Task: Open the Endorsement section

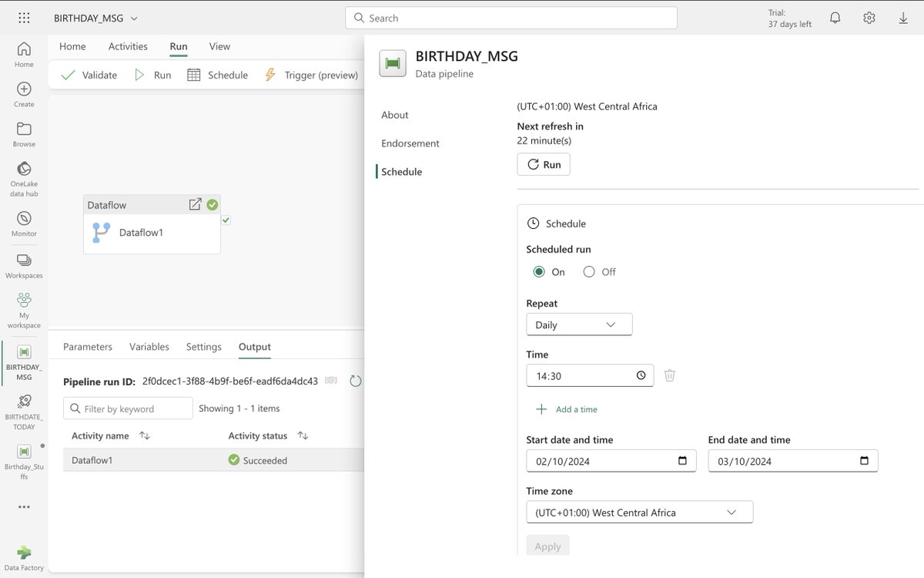Action: coord(410,143)
